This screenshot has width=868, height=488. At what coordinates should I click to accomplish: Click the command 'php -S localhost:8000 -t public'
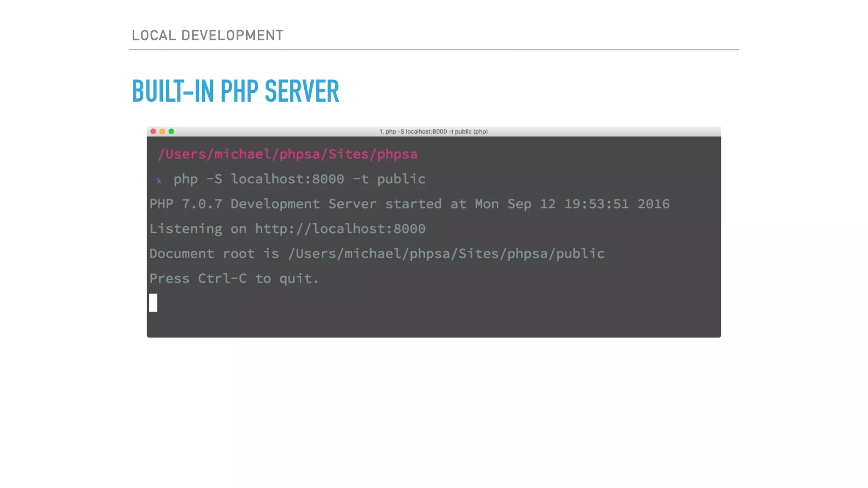[x=300, y=179]
